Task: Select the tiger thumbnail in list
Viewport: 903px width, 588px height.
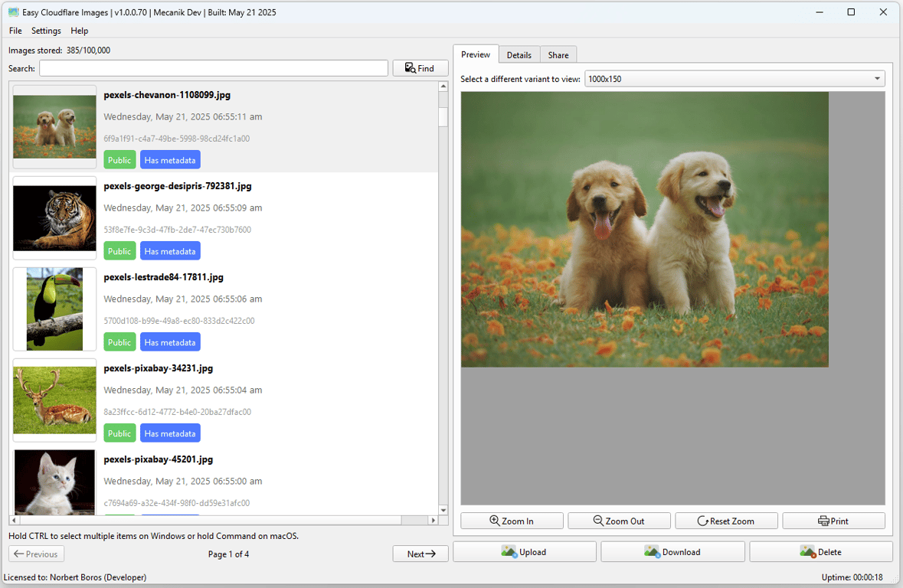Action: (x=54, y=217)
